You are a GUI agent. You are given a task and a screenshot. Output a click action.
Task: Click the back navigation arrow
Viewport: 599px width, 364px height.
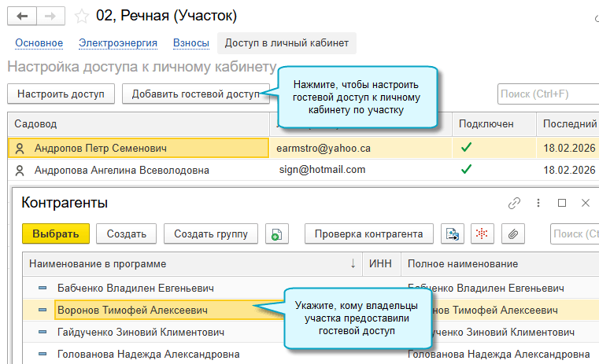(x=22, y=16)
